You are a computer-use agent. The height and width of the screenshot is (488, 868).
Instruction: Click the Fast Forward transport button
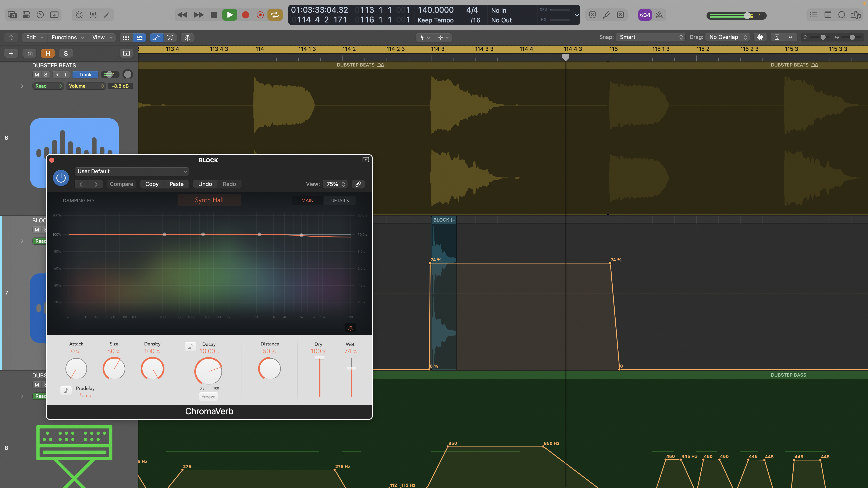(x=199, y=15)
